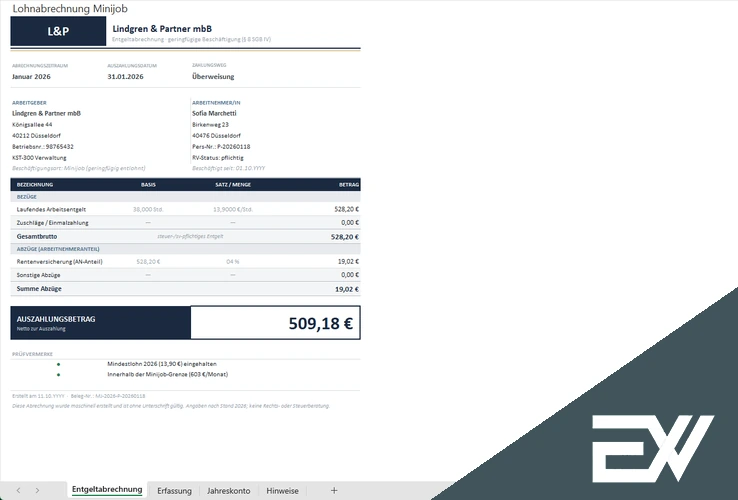Viewport: 738px width, 500px height.
Task: Select the 13,9000 €/Std. rate cell
Action: [x=233, y=209]
